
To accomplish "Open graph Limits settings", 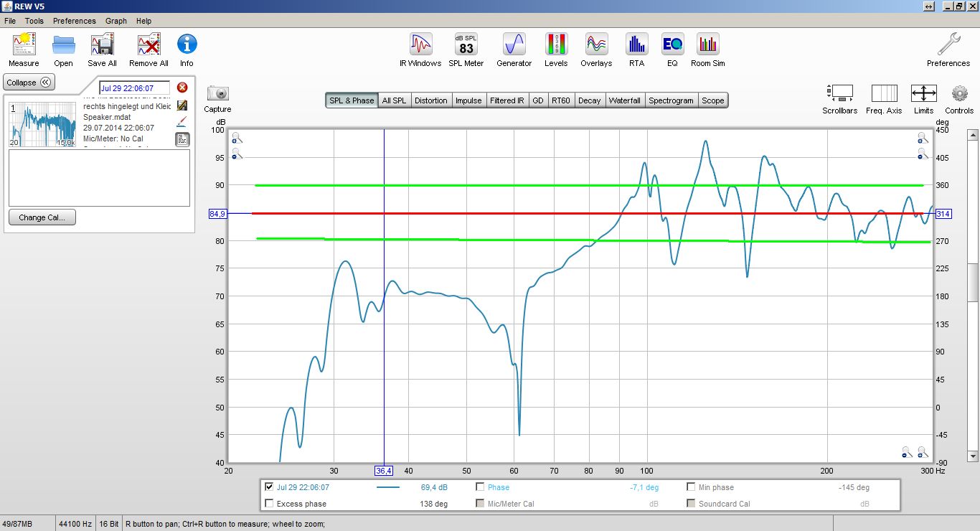I will tap(923, 99).
